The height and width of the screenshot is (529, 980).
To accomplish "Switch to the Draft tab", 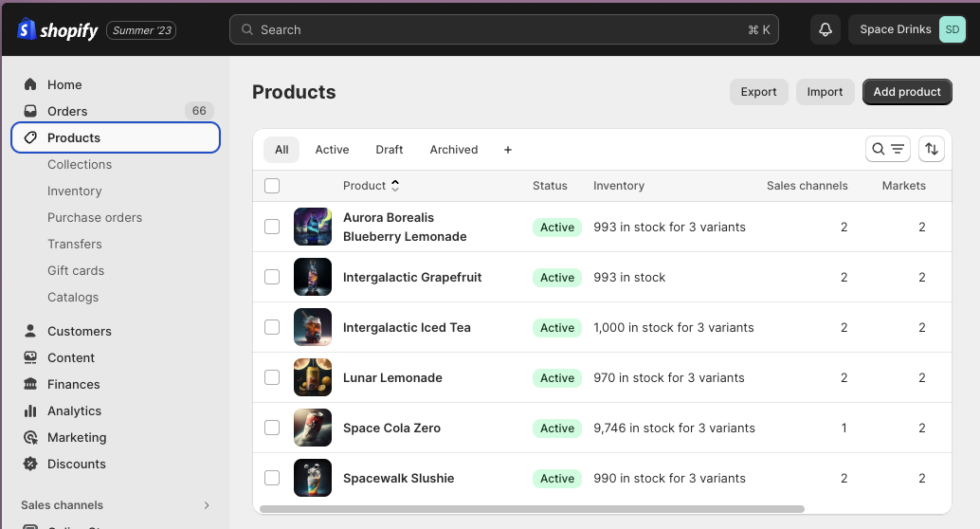I will coord(389,150).
